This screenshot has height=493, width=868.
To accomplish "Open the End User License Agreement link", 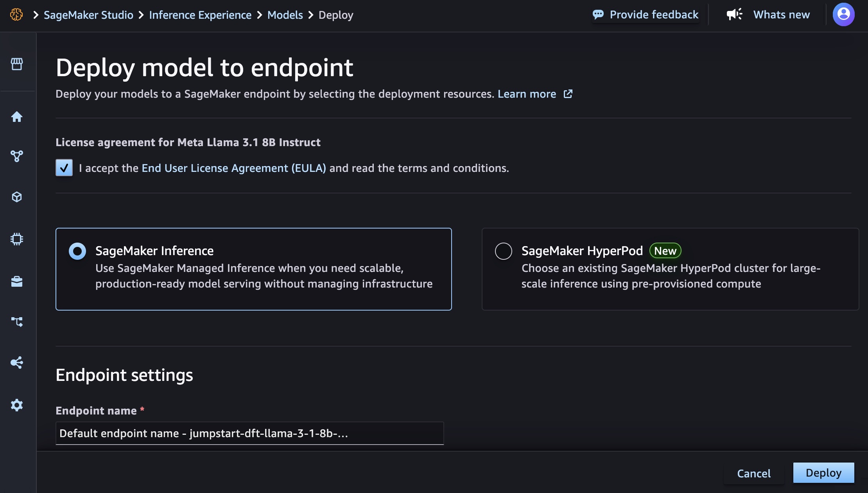I will click(x=234, y=168).
